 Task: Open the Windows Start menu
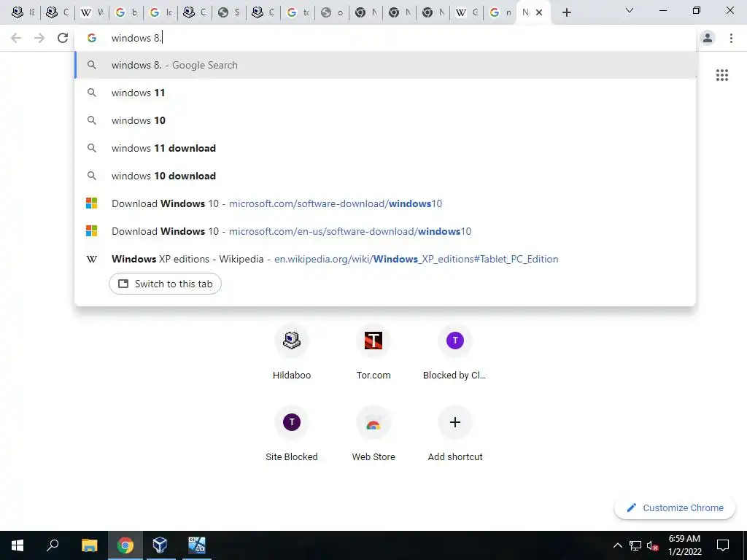pos(18,545)
